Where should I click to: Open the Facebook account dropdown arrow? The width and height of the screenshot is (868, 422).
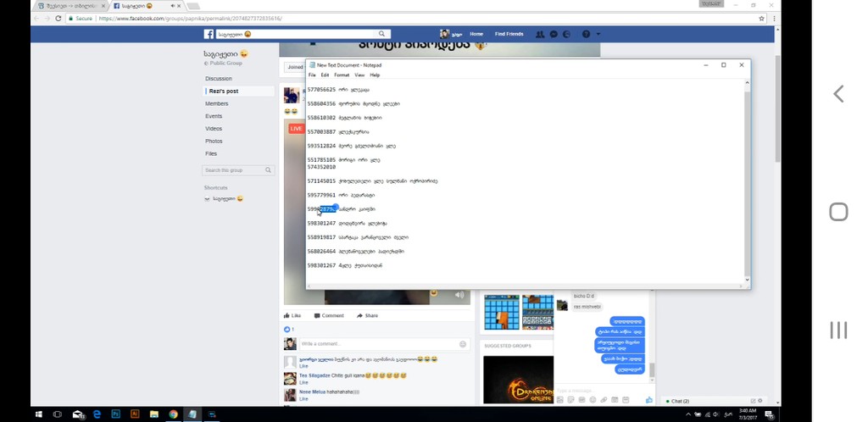pyautogui.click(x=598, y=34)
